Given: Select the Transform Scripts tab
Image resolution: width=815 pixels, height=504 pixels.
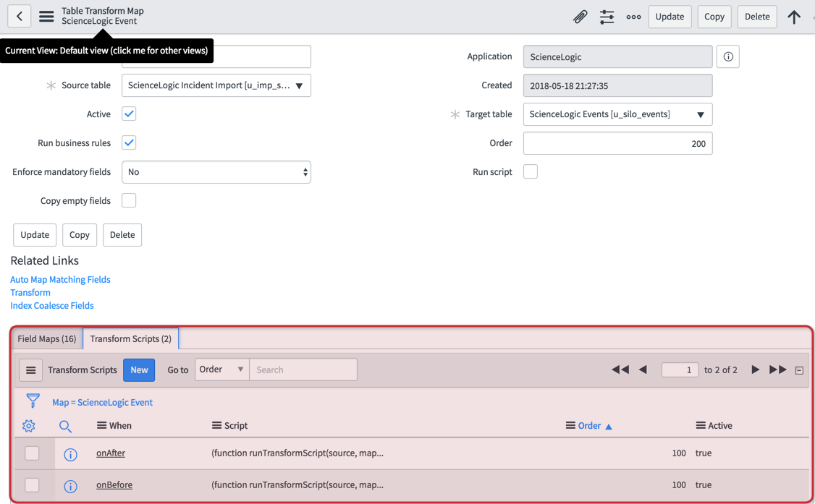Looking at the screenshot, I should [x=130, y=338].
